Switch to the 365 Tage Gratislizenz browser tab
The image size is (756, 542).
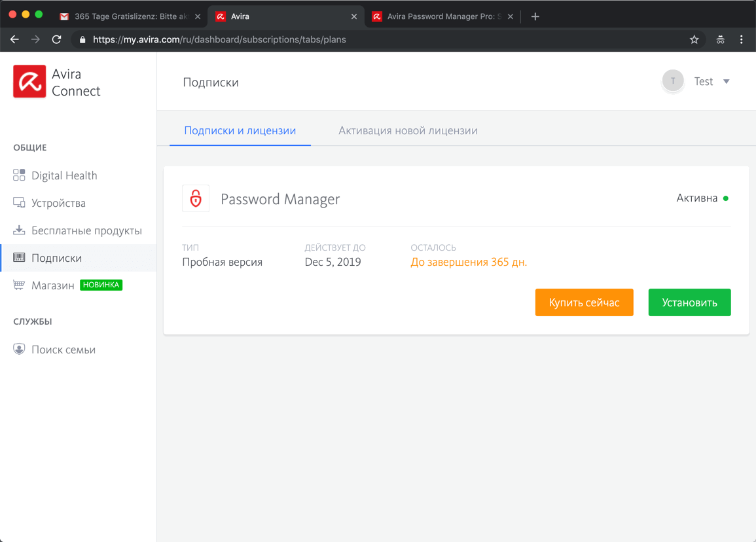point(130,16)
